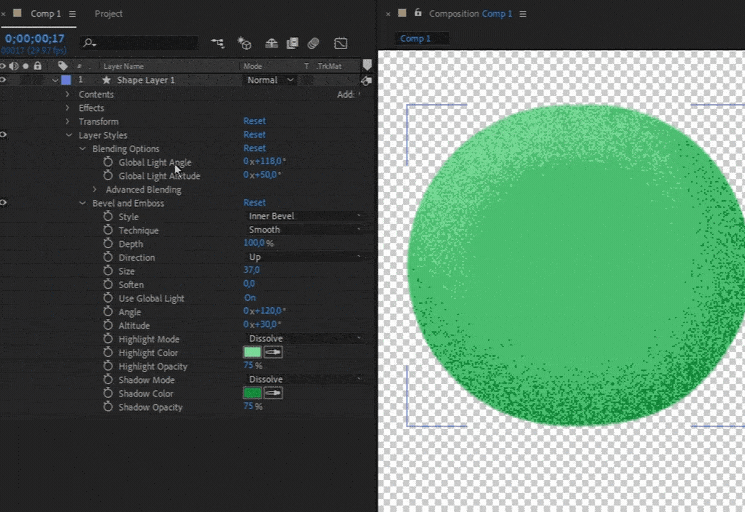Click the Draft 3D cube icon
This screenshot has width=745, height=512.
tap(244, 43)
